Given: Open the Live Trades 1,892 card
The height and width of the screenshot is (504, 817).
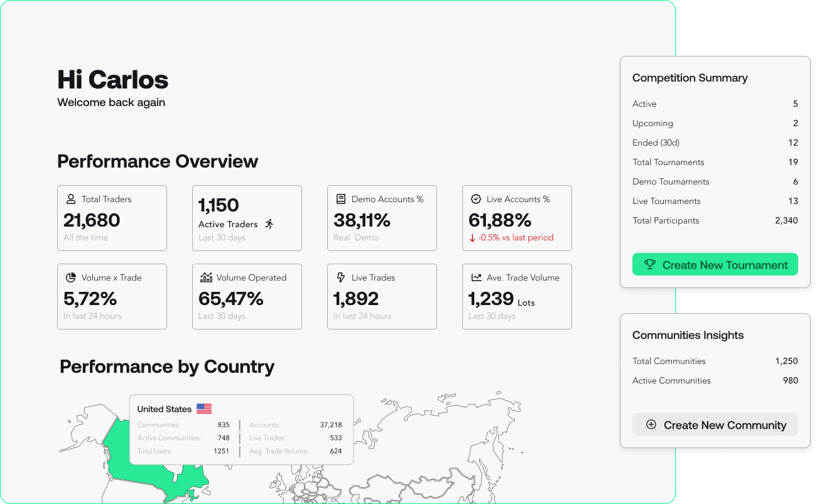Looking at the screenshot, I should coord(382,296).
